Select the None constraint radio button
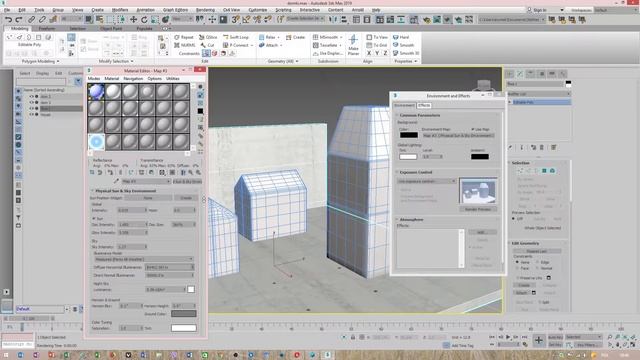This screenshot has width=640, height=360. [x=517, y=262]
